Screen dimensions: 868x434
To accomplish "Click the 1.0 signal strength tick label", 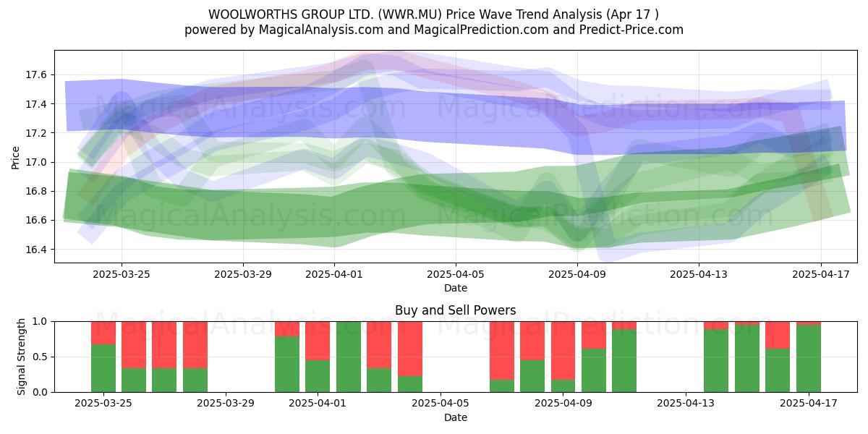I will coord(41,321).
